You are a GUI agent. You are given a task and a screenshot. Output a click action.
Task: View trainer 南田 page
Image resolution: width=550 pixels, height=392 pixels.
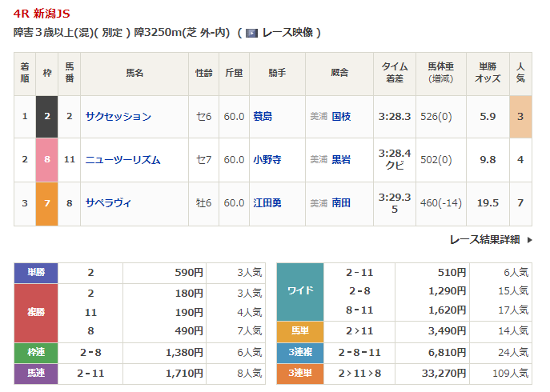coord(341,203)
